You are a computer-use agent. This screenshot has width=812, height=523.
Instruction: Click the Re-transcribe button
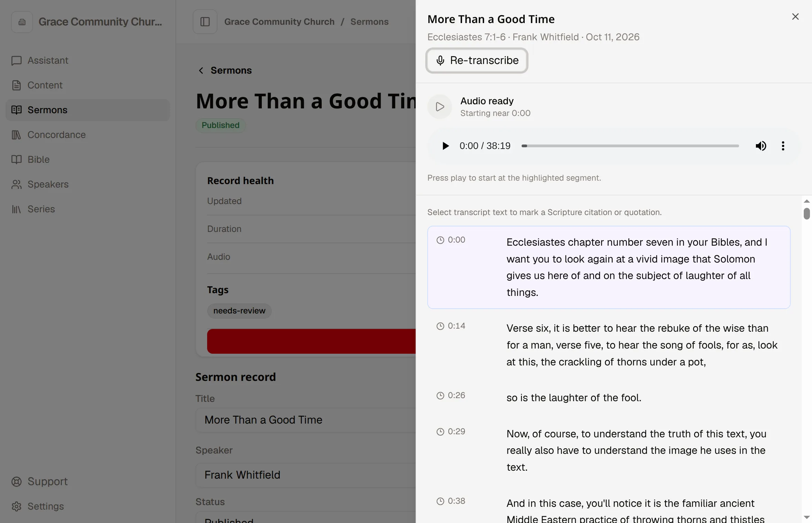click(x=477, y=60)
